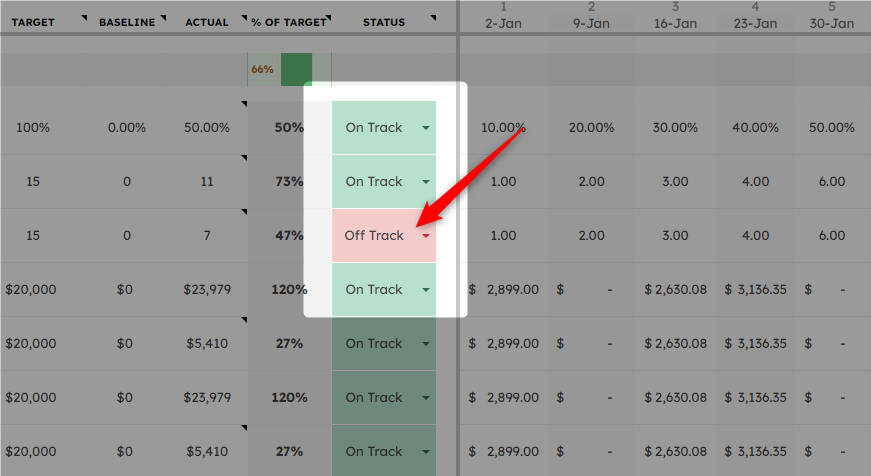Image resolution: width=871 pixels, height=476 pixels.
Task: Open status dropdown in 73% row
Action: [426, 182]
